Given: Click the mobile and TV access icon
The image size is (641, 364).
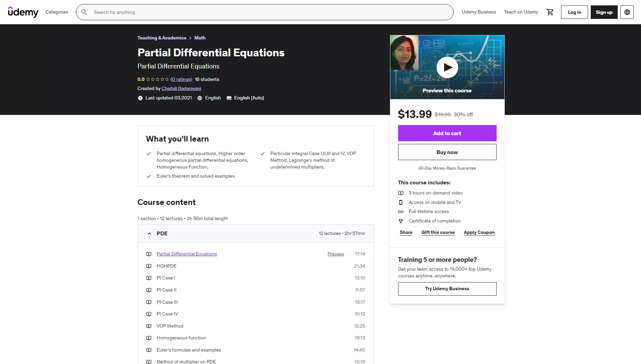Looking at the screenshot, I should [x=401, y=203].
